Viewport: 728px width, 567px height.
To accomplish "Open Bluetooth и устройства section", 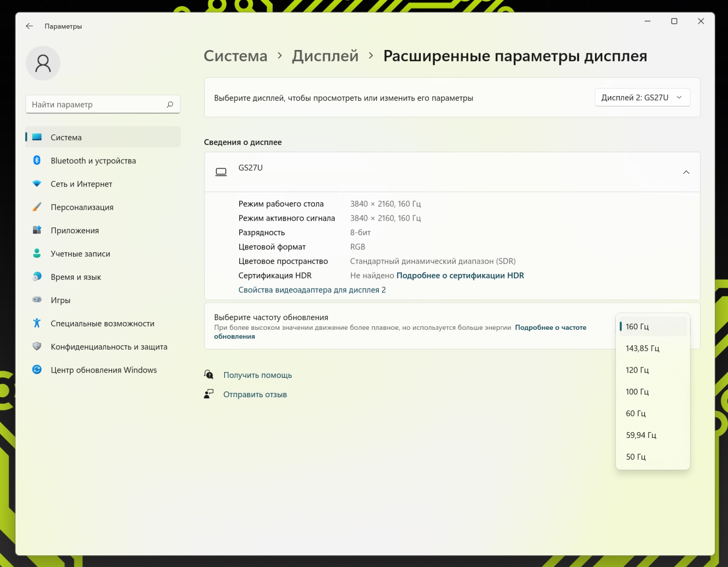I will [93, 161].
